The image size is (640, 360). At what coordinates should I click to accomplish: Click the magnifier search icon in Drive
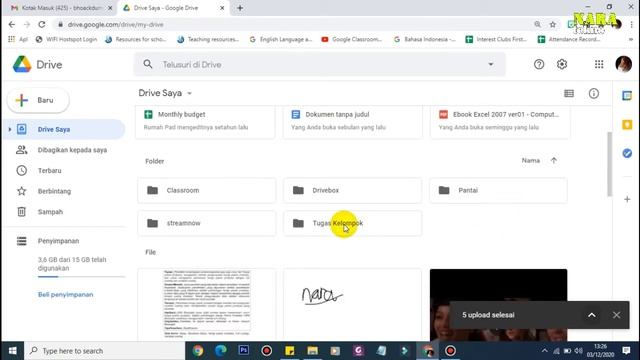click(x=148, y=64)
